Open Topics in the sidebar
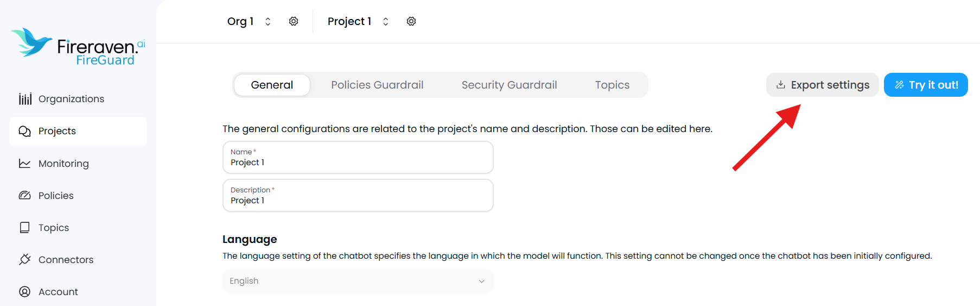Image resolution: width=980 pixels, height=306 pixels. click(78, 227)
